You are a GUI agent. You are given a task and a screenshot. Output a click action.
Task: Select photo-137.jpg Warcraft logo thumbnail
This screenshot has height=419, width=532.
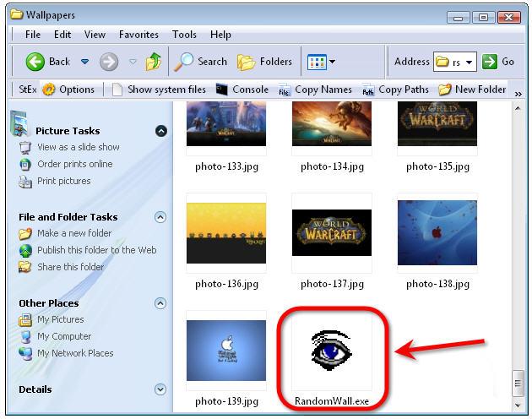(332, 232)
